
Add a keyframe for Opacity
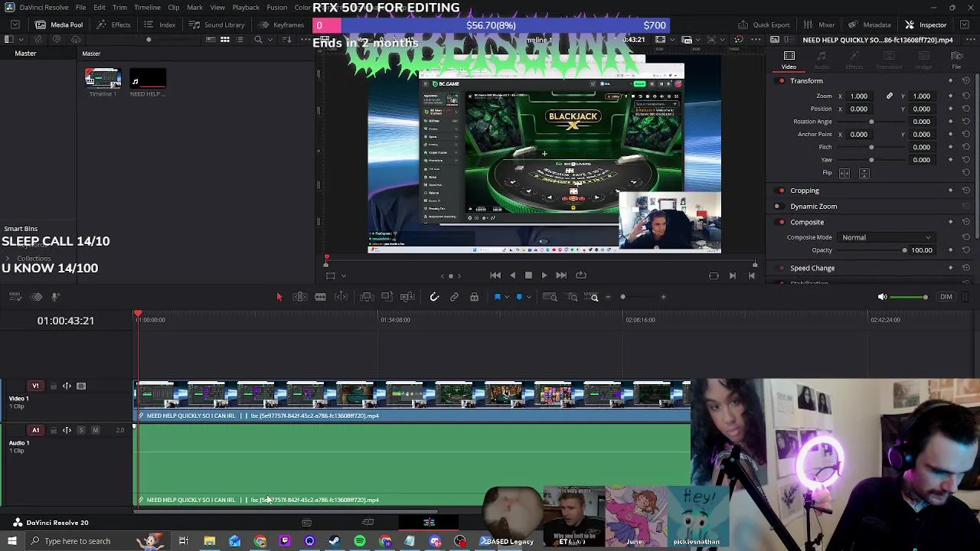point(950,250)
